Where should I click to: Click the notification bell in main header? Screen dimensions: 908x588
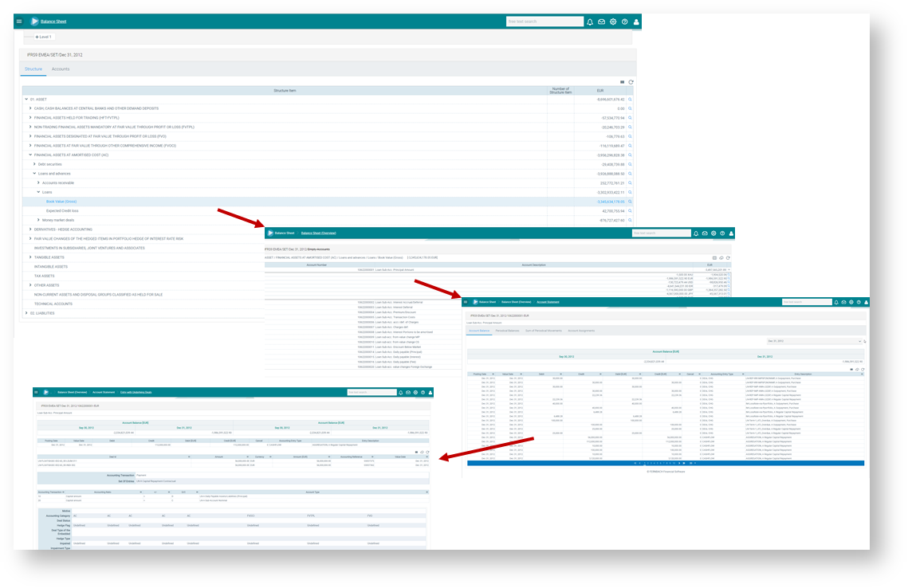click(x=590, y=22)
